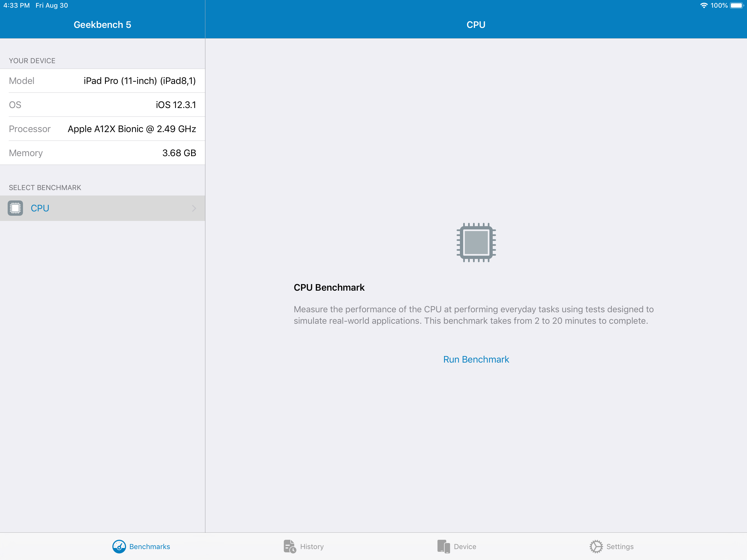Tap the clock time in status bar
This screenshot has width=747, height=560.
[x=16, y=5]
